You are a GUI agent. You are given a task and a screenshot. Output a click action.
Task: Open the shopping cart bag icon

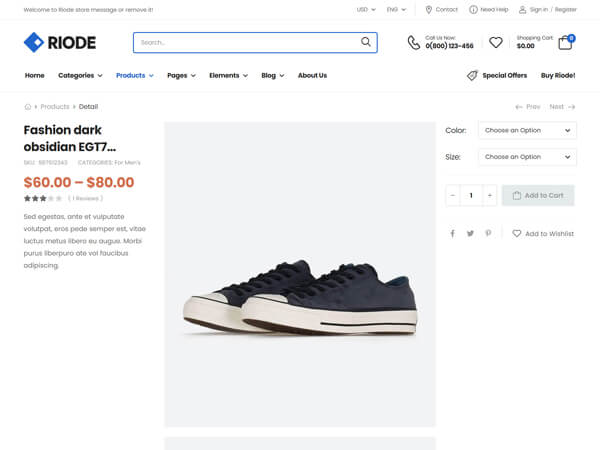pyautogui.click(x=565, y=43)
